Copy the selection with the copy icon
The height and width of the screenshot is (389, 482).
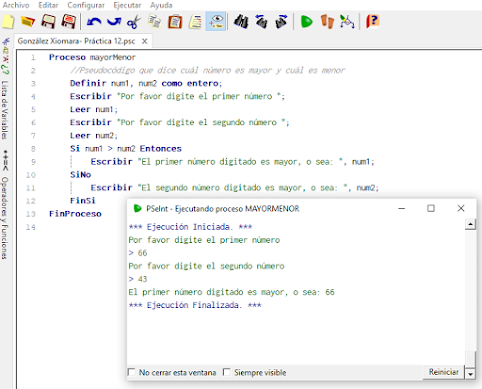[154, 22]
